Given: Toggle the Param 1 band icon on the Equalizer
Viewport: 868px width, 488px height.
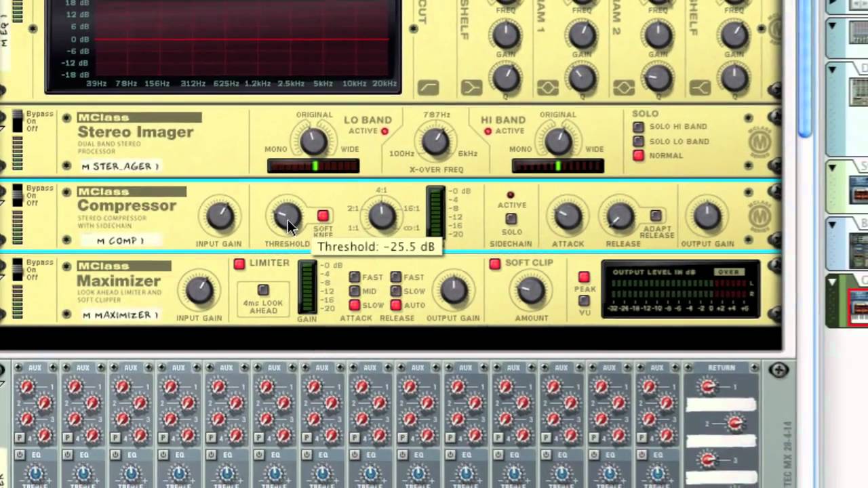Looking at the screenshot, I should click(x=548, y=87).
